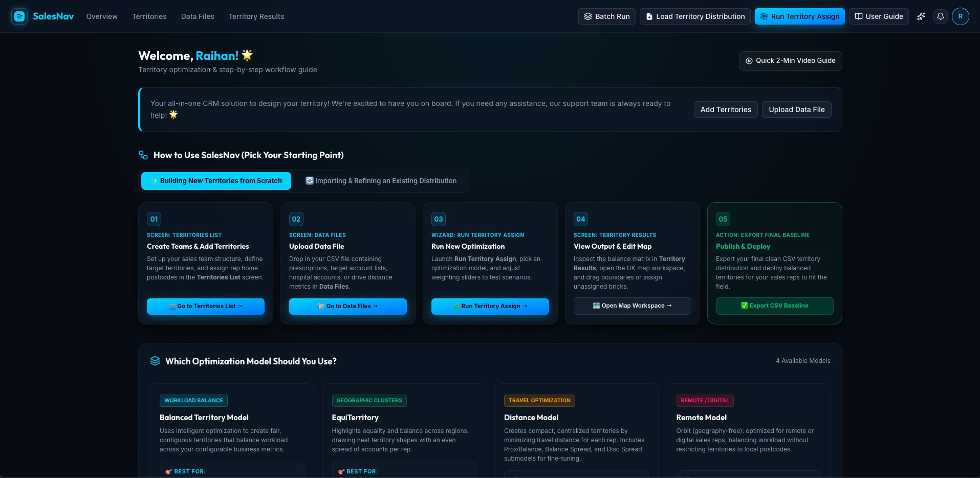Image resolution: width=980 pixels, height=478 pixels.
Task: Click the layers icon beside Which Optimization Model
Action: pos(155,361)
